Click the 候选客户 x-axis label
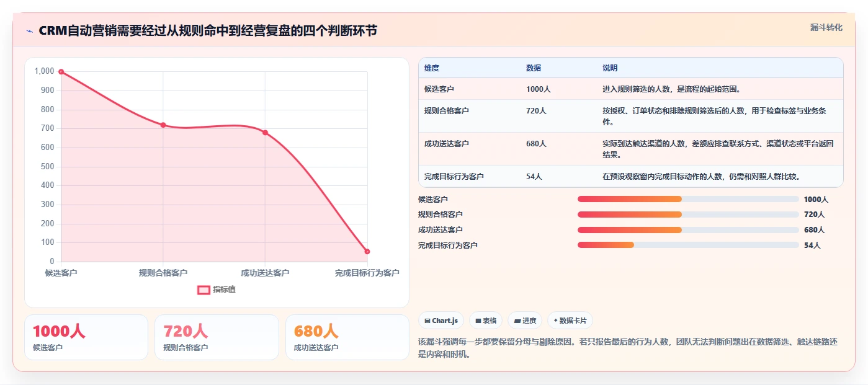 61,273
